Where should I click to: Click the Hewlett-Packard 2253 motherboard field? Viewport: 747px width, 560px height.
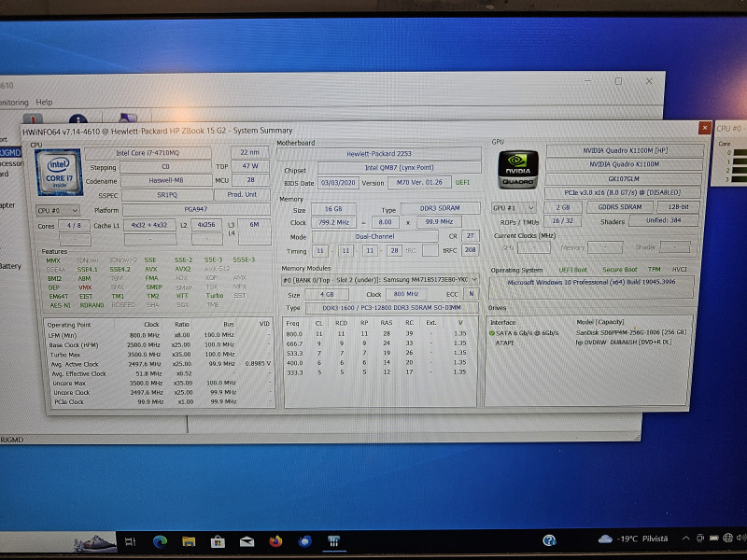(379, 154)
